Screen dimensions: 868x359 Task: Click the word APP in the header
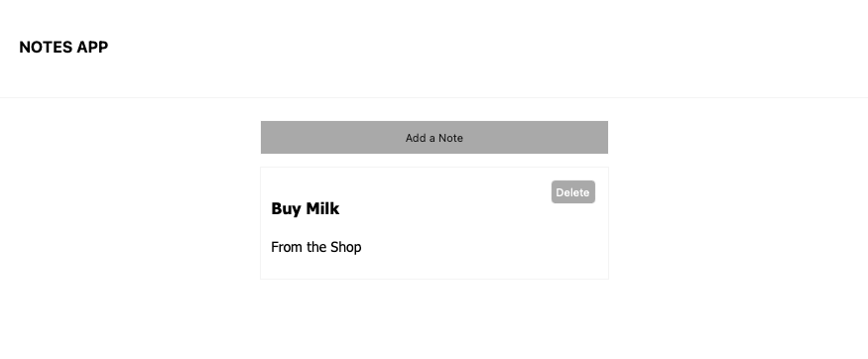[x=92, y=48]
